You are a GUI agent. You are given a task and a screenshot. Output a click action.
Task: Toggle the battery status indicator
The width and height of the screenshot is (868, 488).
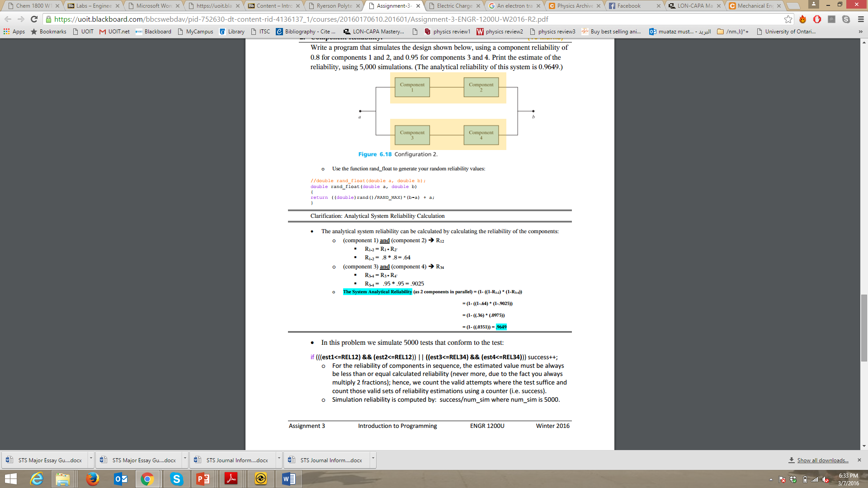click(x=805, y=479)
